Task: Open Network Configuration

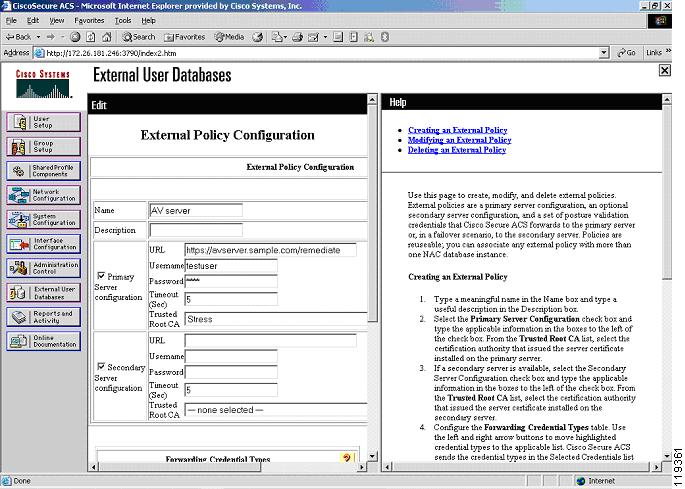Action: pos(43,195)
